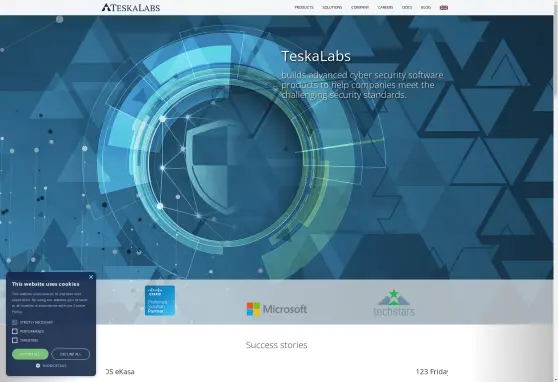Enable the Performance cookies checkbox
This screenshot has height=382, width=558.
click(15, 331)
